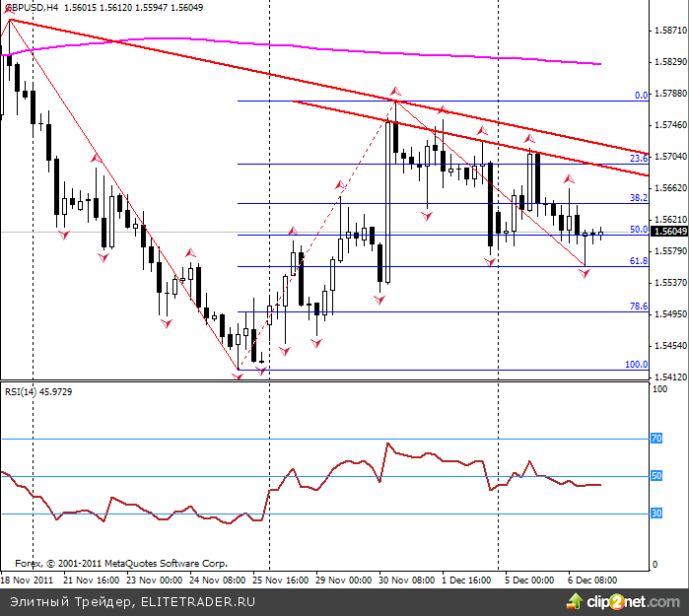
Task: Select the 23.6 Fibonacci level label
Action: [638, 159]
